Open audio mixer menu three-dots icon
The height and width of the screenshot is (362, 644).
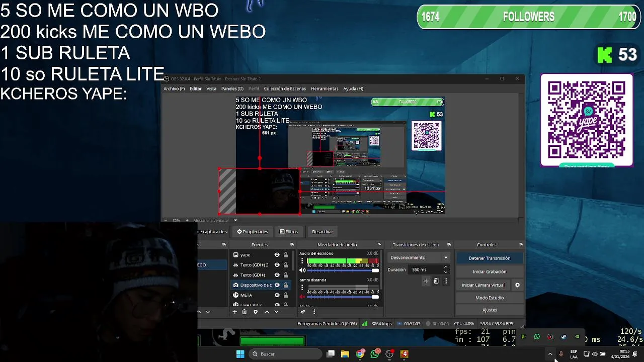click(314, 312)
